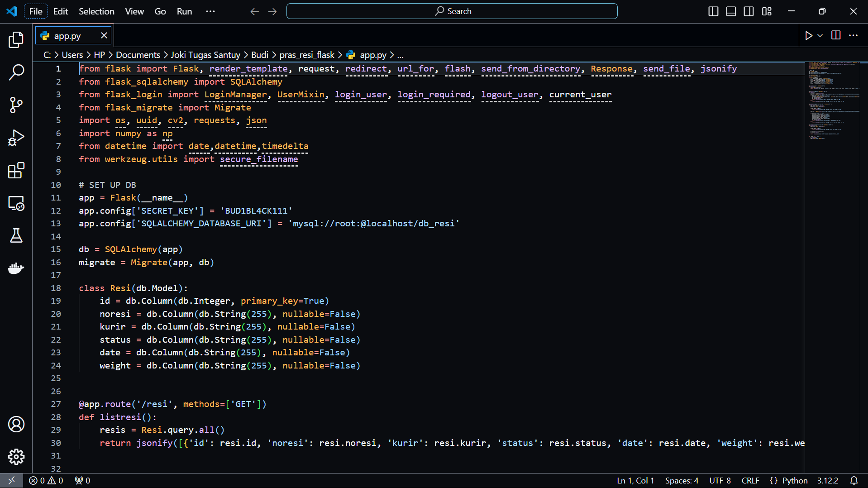Open the Remote Explorer view
This screenshot has width=868, height=488.
pyautogui.click(x=16, y=203)
